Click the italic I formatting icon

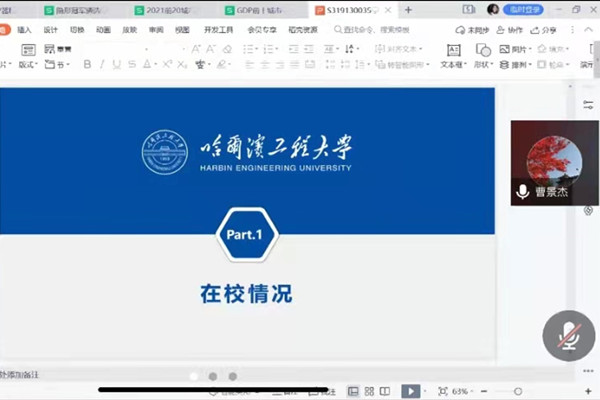click(101, 64)
